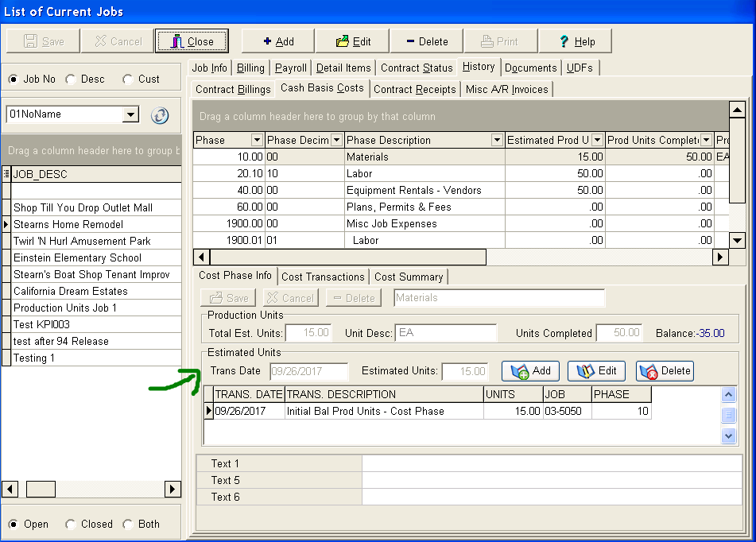
Task: Select the Twirl 'N Hurl Amusement Park job
Action: 96,241
